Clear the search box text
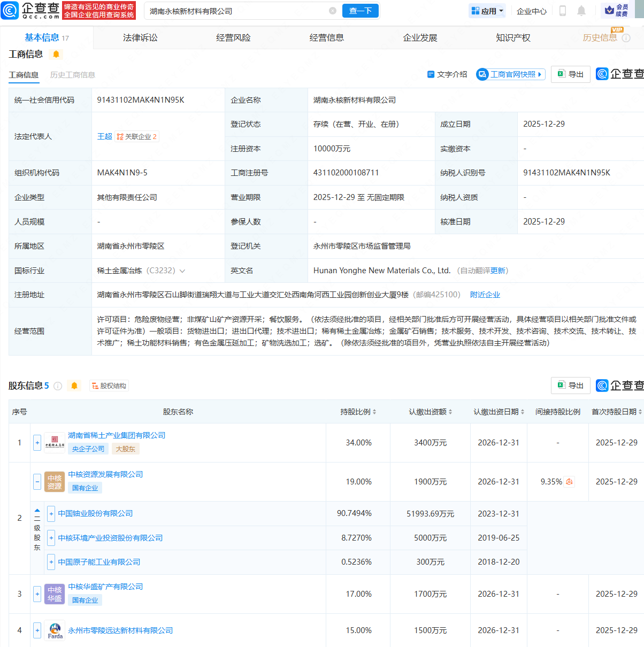 pyautogui.click(x=333, y=11)
